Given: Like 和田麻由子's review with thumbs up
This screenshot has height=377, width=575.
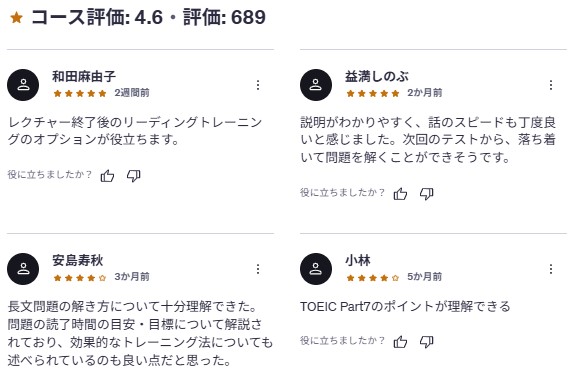Looking at the screenshot, I should click(x=107, y=176).
